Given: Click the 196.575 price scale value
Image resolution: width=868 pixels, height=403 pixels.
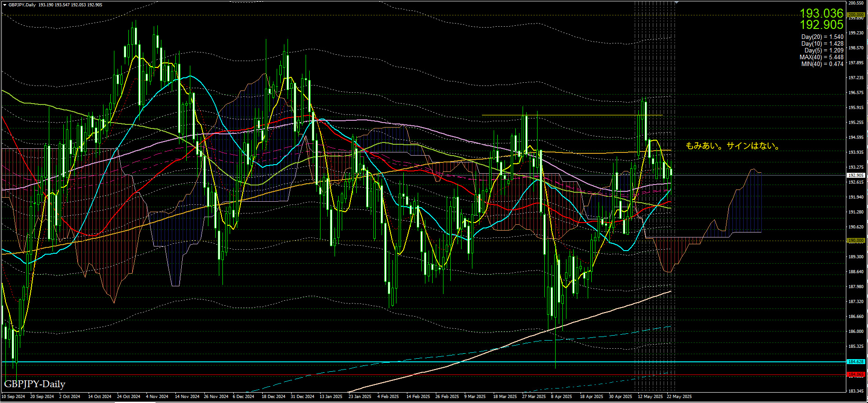Looking at the screenshot, I should [x=856, y=93].
